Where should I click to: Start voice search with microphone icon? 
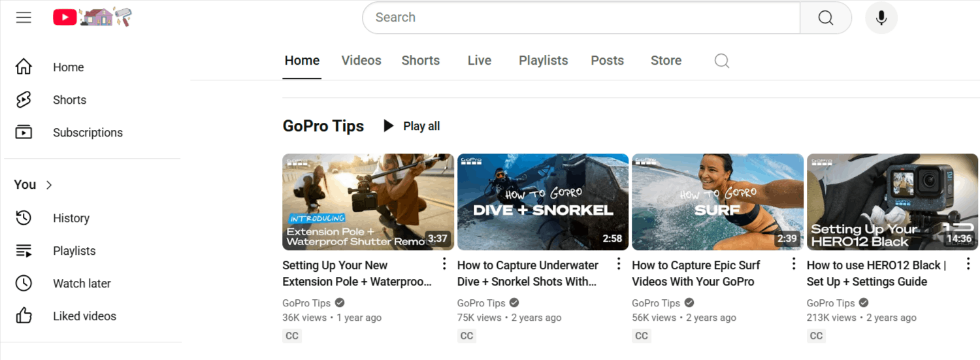click(x=881, y=18)
